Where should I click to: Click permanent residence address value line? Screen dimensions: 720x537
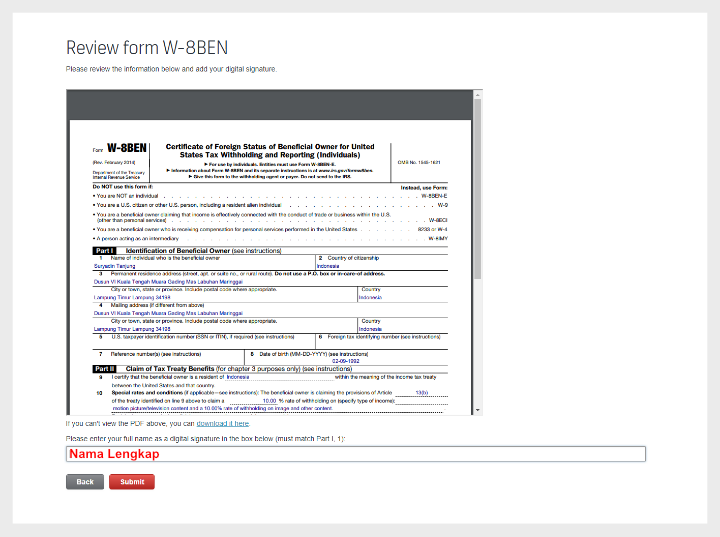pos(168,282)
